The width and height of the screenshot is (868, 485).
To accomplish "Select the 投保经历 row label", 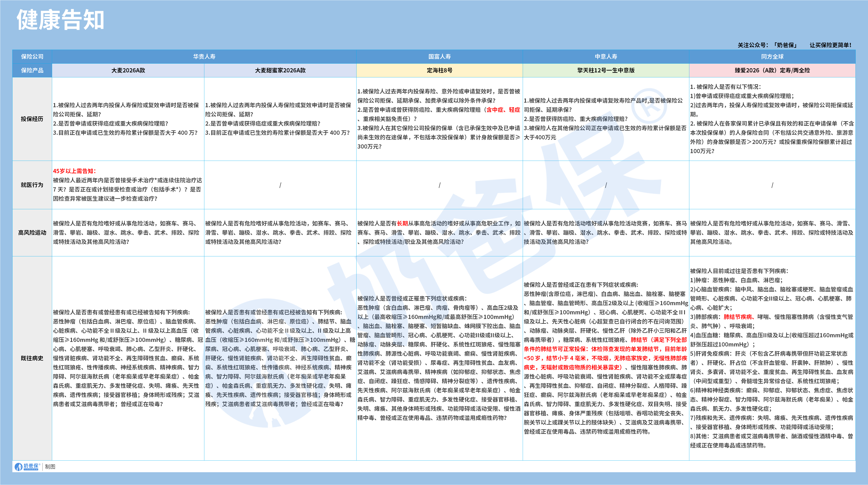I will [x=32, y=119].
